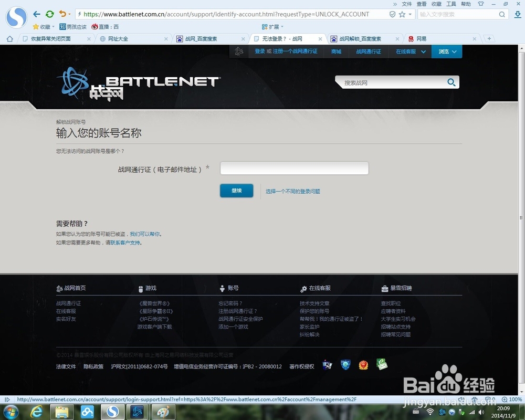525x420 pixels.
Task: Open the 商城 nav item
Action: (x=336, y=51)
